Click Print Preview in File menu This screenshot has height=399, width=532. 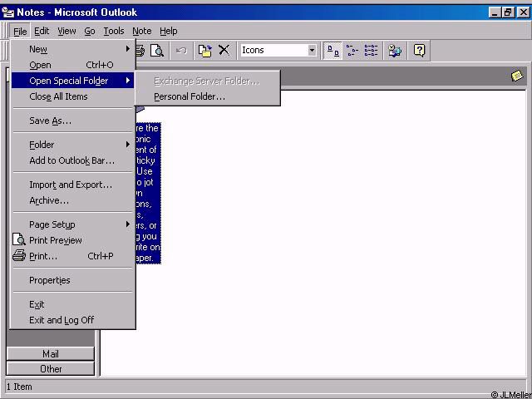[x=72, y=240]
